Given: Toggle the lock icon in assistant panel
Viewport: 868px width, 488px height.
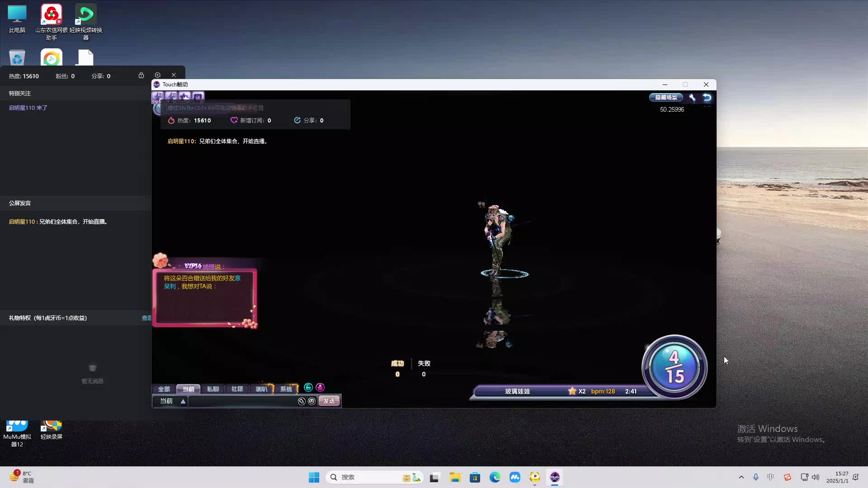Looking at the screenshot, I should (x=141, y=75).
